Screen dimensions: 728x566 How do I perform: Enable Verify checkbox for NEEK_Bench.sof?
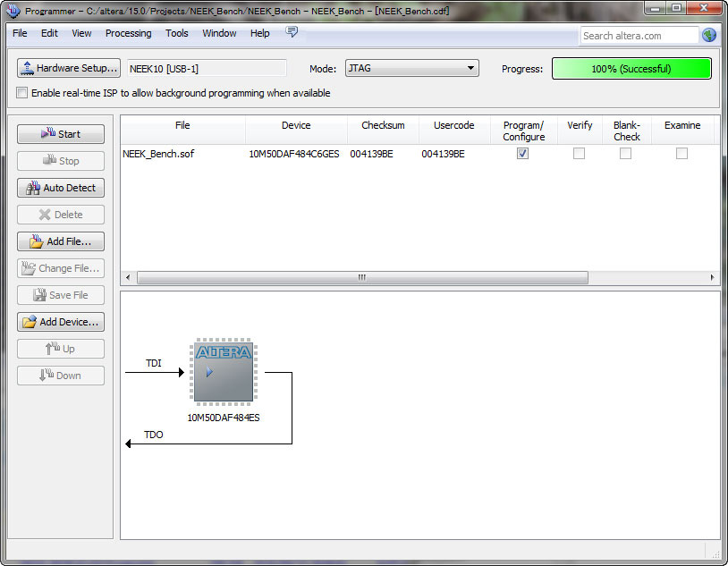(579, 154)
